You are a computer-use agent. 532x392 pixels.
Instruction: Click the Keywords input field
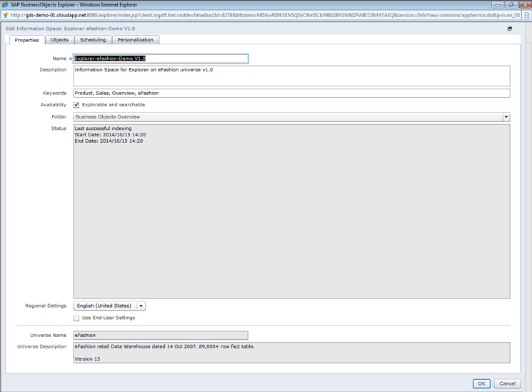coord(292,93)
